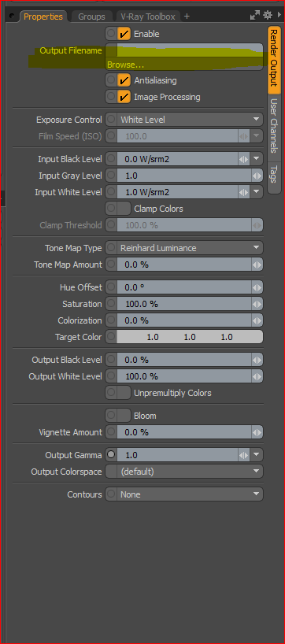Toggle the Hue Offset keyframe dot
Screen dimensions: 285x644
(x=111, y=287)
